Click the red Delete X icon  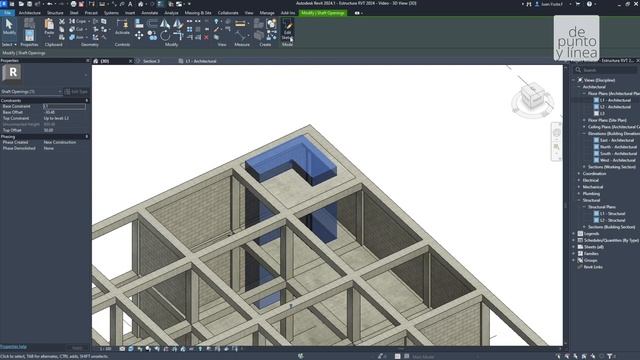click(207, 37)
